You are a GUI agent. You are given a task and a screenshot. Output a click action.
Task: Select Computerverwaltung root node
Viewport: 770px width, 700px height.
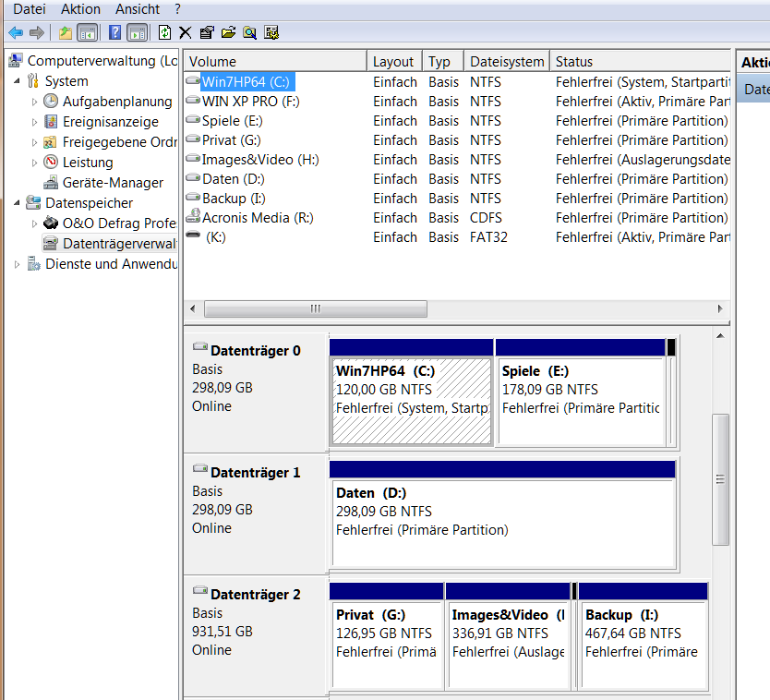[102, 60]
